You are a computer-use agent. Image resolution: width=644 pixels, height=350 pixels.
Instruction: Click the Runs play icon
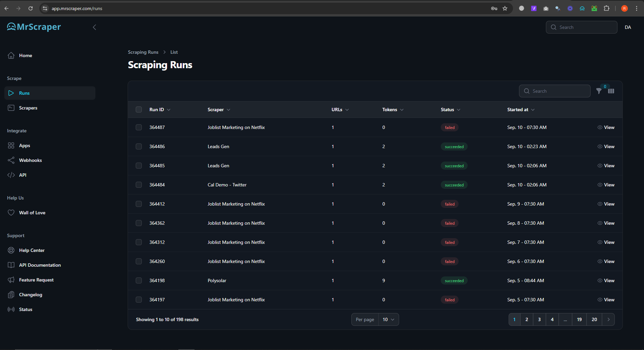click(x=11, y=93)
